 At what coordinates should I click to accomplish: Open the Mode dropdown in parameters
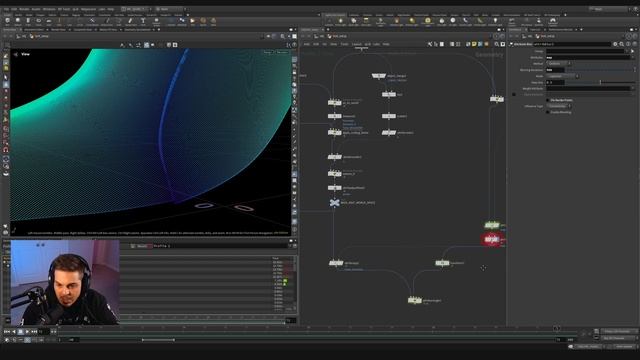[x=562, y=76]
